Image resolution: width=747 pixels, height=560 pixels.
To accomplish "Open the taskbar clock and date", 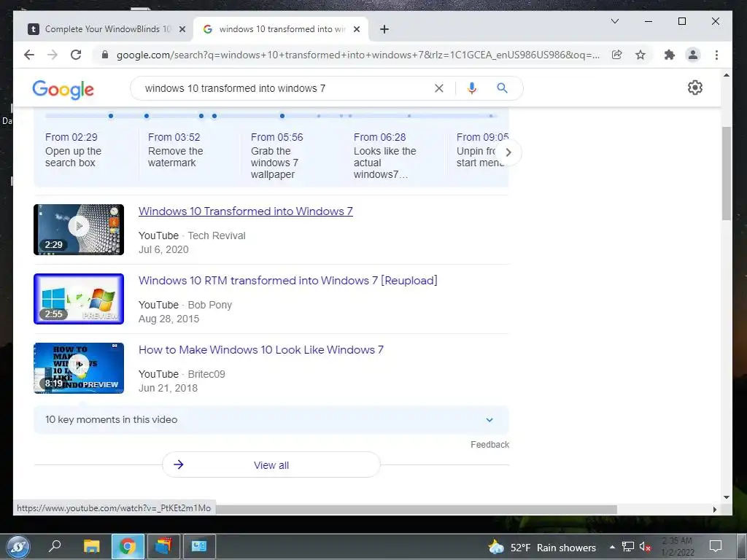I will pos(677,547).
